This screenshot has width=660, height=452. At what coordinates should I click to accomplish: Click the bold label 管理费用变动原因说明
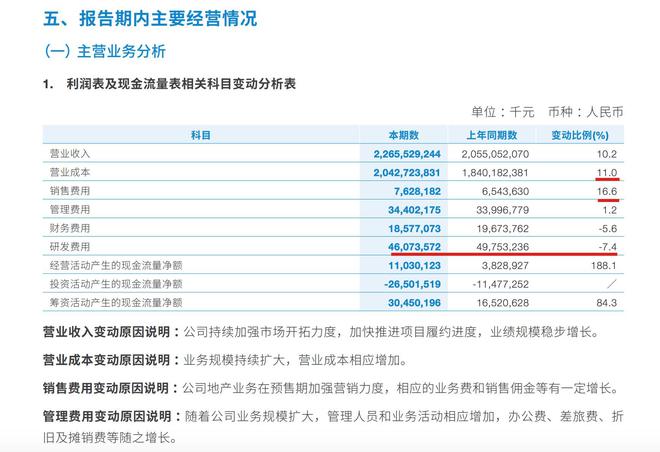[x=106, y=416]
